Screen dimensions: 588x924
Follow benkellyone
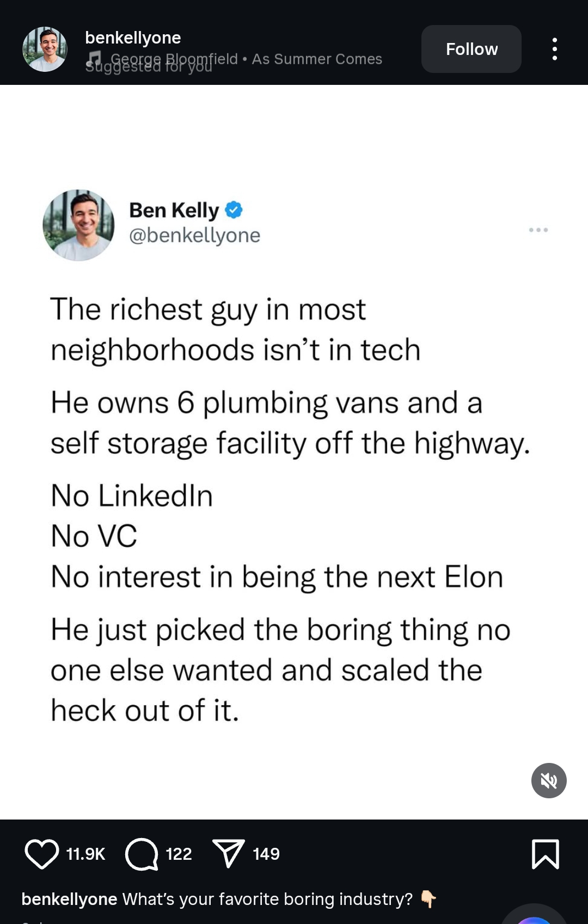[471, 49]
